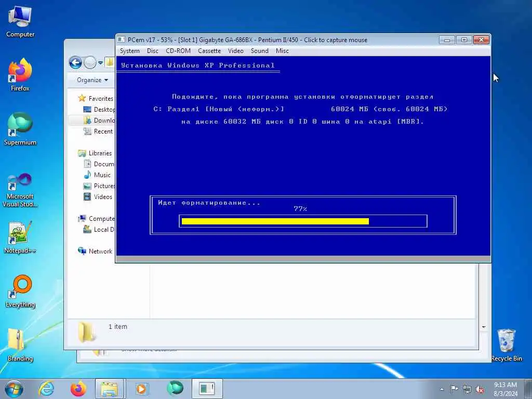532x399 pixels.
Task: Select Pictures library in Explorer sidebar
Action: point(99,186)
